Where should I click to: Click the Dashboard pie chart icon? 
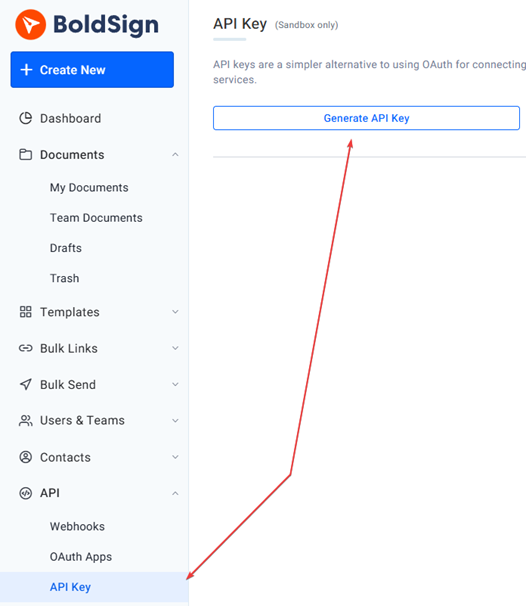(26, 118)
